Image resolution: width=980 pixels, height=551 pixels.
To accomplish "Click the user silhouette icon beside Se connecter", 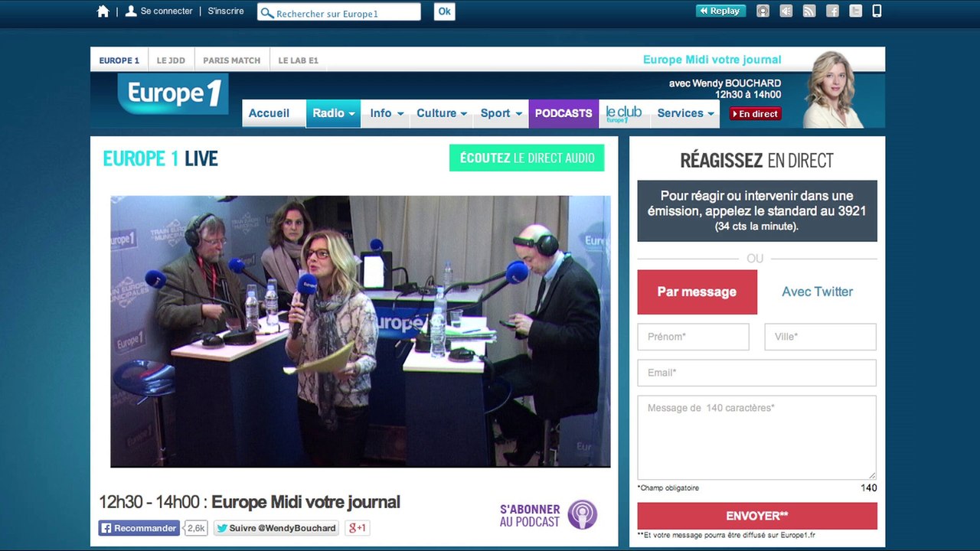I will coord(131,11).
